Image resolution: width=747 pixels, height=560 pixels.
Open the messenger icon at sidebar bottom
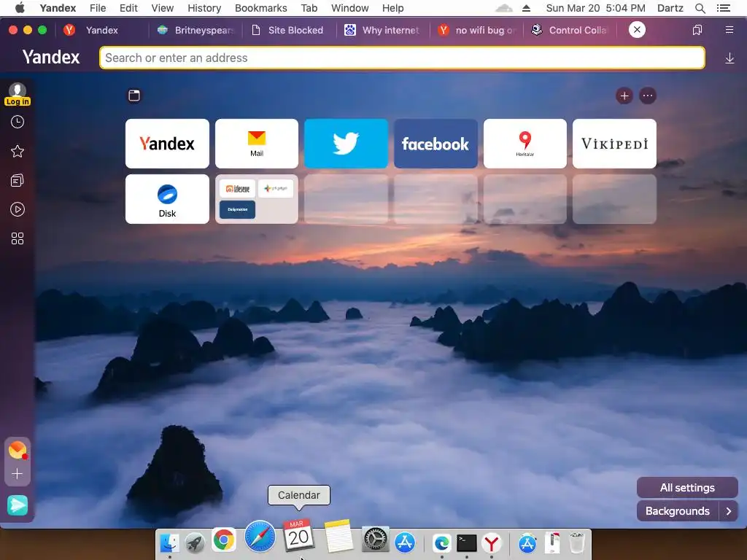point(18,505)
